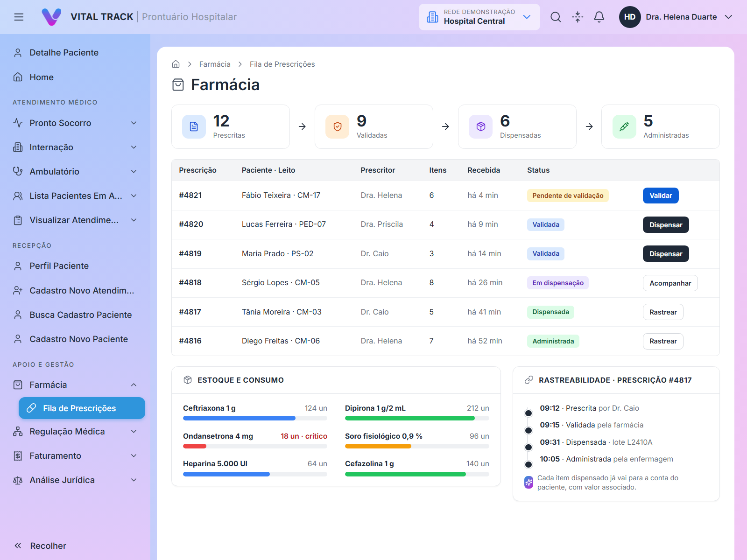The height and width of the screenshot is (560, 747).
Task: Click the sparkle assistant icon in header
Action: (578, 17)
